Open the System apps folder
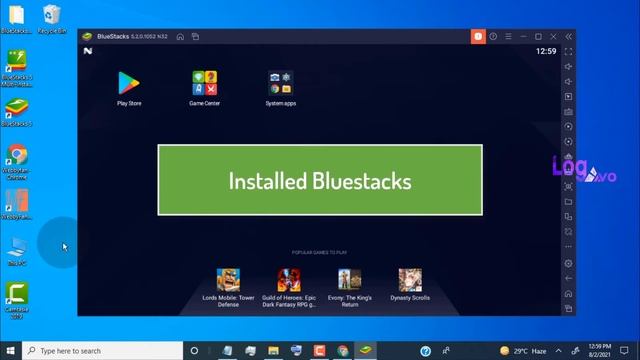 (280, 83)
